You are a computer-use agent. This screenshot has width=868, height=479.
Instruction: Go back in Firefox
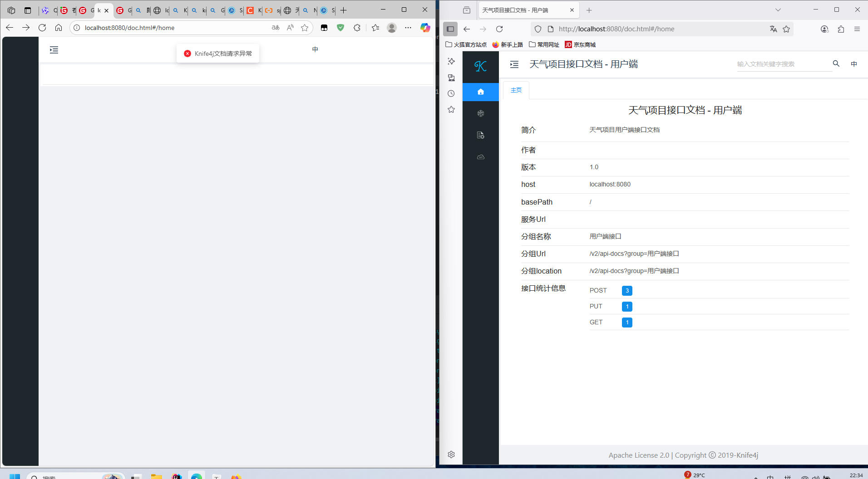click(x=467, y=29)
